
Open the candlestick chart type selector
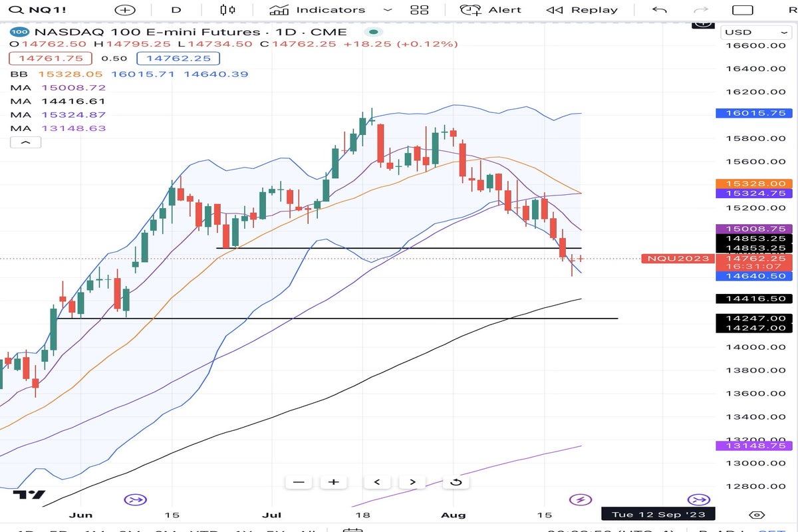tap(227, 10)
